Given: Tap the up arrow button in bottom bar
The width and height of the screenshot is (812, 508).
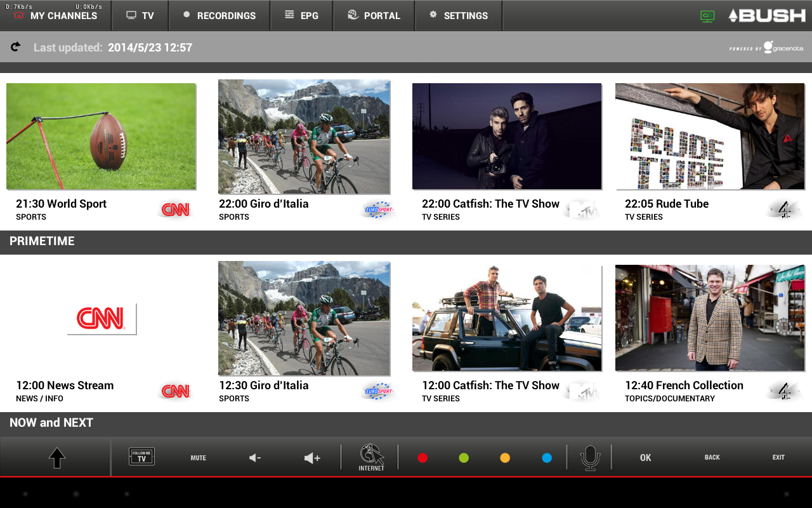Looking at the screenshot, I should pos(57,457).
